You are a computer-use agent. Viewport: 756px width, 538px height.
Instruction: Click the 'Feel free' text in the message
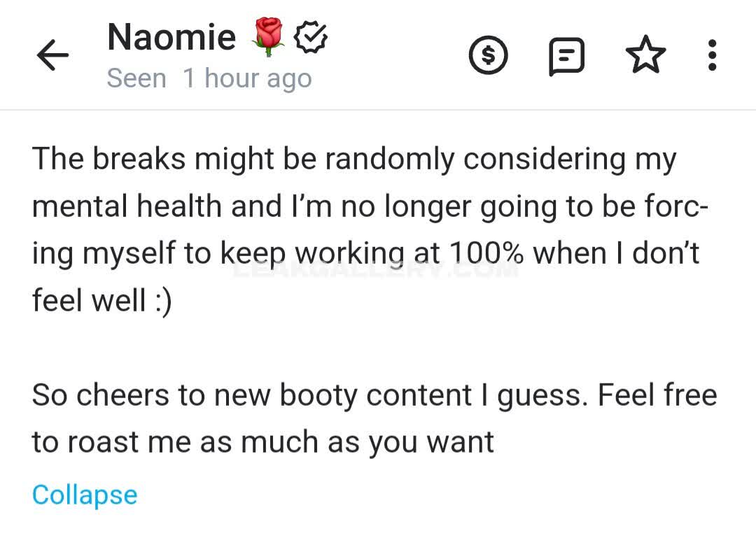(x=658, y=395)
